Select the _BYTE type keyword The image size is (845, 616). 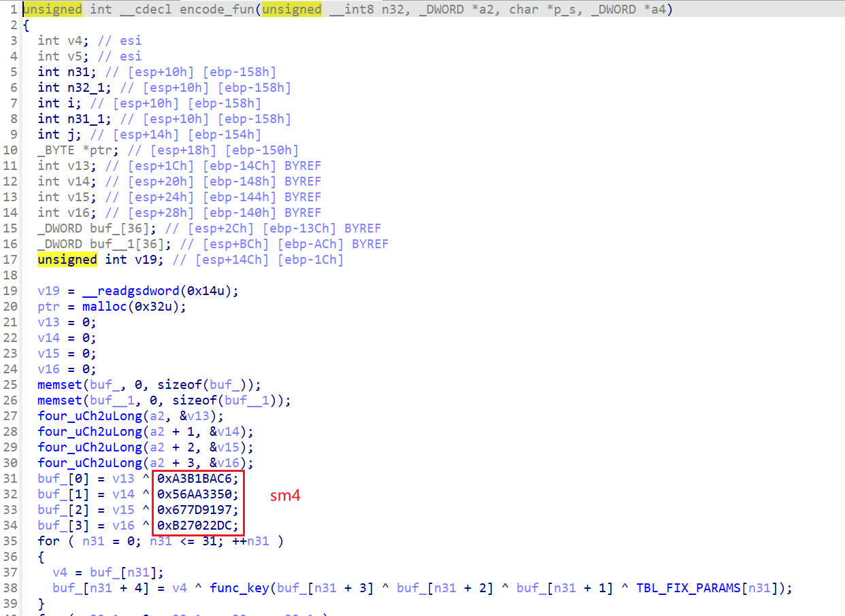56,150
